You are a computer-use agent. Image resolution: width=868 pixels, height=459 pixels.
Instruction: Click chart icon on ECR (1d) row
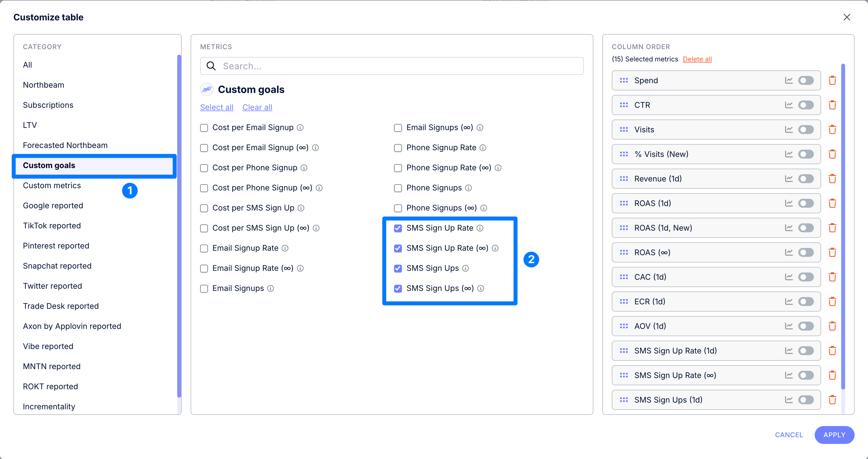789,302
